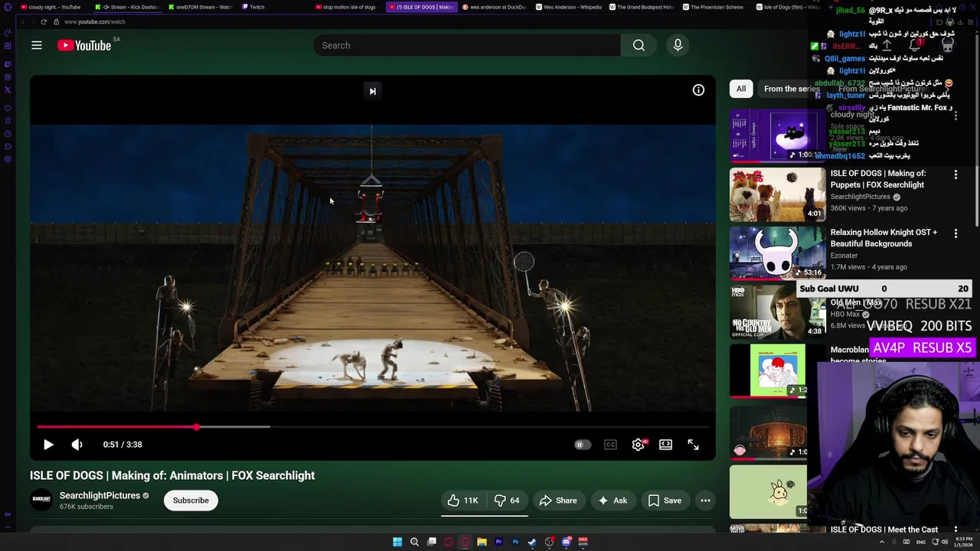This screenshot has width=980, height=551.
Task: Click in the YouTube search field
Action: point(466,45)
